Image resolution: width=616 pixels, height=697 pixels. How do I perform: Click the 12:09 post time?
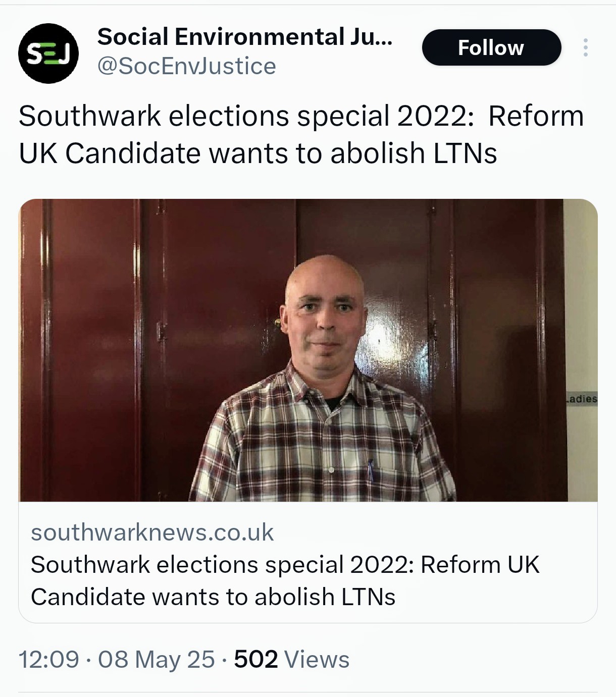coord(48,660)
